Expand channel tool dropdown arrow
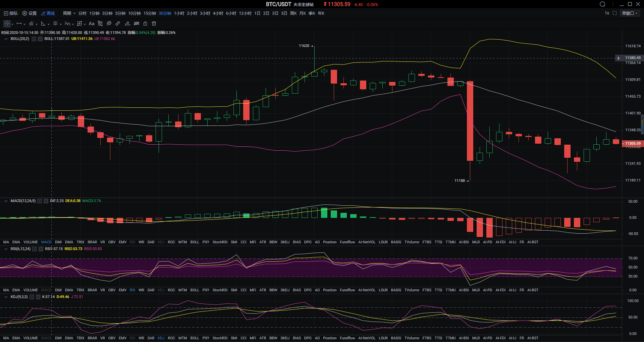The image size is (644, 342). point(37,24)
